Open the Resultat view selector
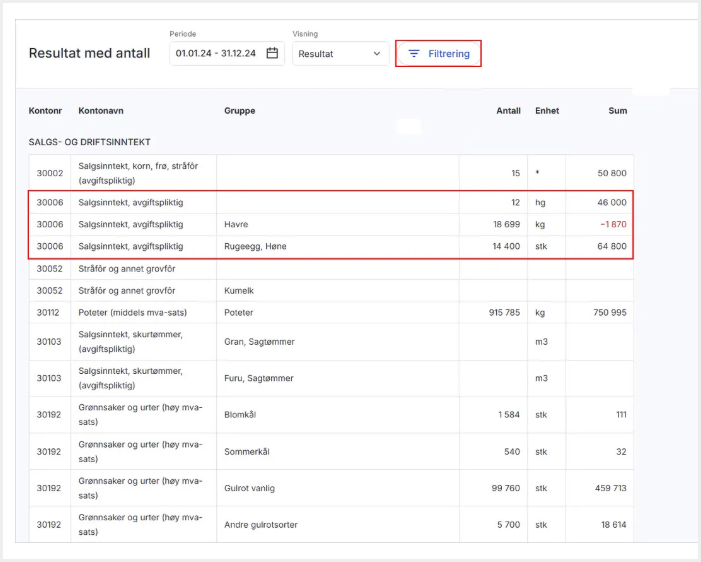The width and height of the screenshot is (701, 562). (340, 54)
